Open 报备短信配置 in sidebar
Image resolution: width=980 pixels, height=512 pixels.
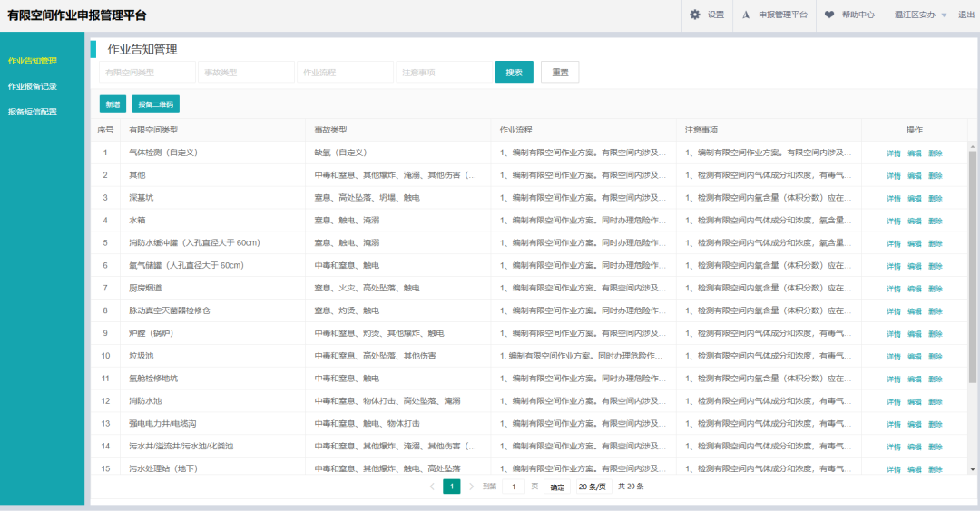[x=33, y=112]
